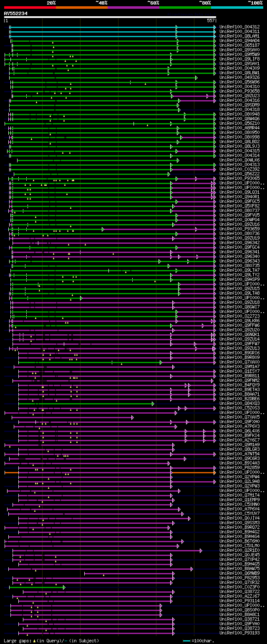This screenshot has height=644, width=267.
Task: Click the cyan alignment bar of UniRef100_Q8LAM1
Action: coord(113,36)
